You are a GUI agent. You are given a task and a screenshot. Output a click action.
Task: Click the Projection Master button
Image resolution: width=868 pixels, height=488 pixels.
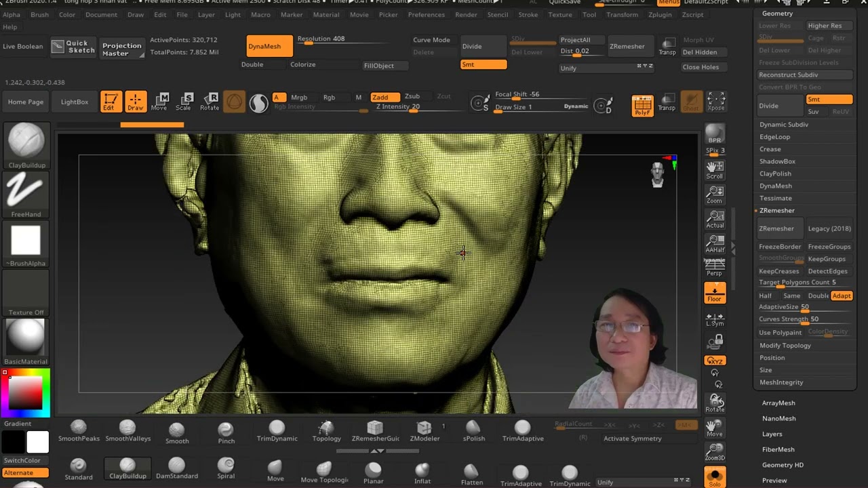coord(121,49)
